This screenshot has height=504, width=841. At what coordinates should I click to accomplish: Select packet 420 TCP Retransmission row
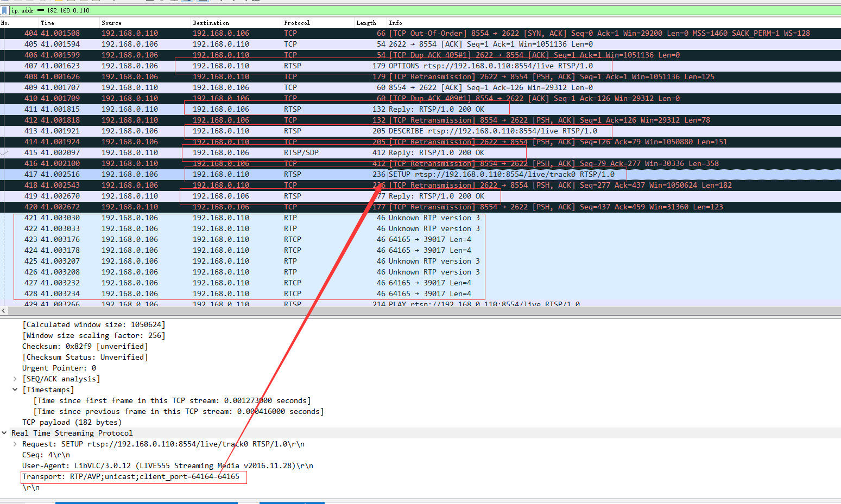click(x=420, y=207)
